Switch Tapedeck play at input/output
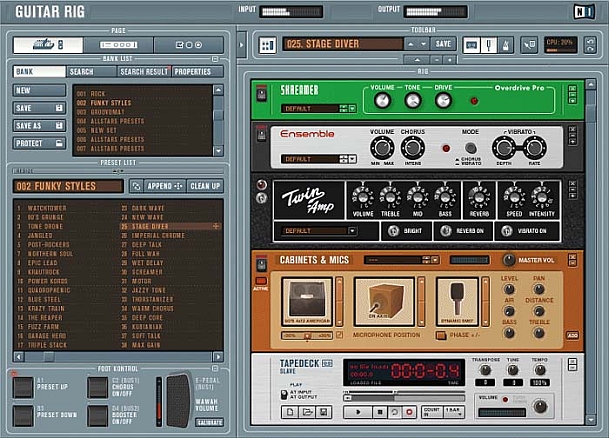This screenshot has width=609, height=438. click(x=284, y=395)
